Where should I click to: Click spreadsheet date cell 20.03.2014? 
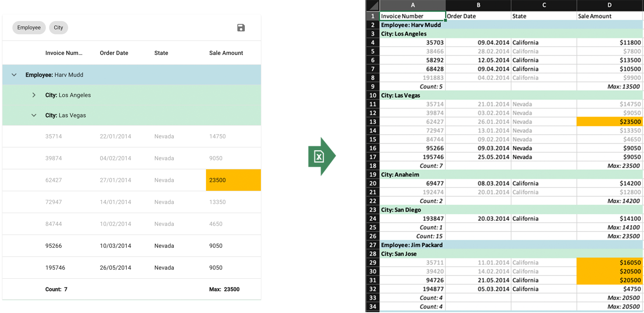pos(478,218)
